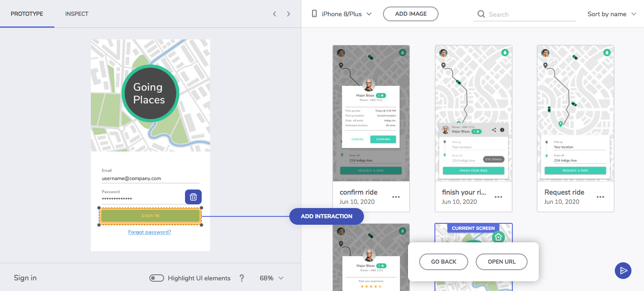This screenshot has height=291, width=644.
Task: Open more options for Request ride
Action: 600,197
